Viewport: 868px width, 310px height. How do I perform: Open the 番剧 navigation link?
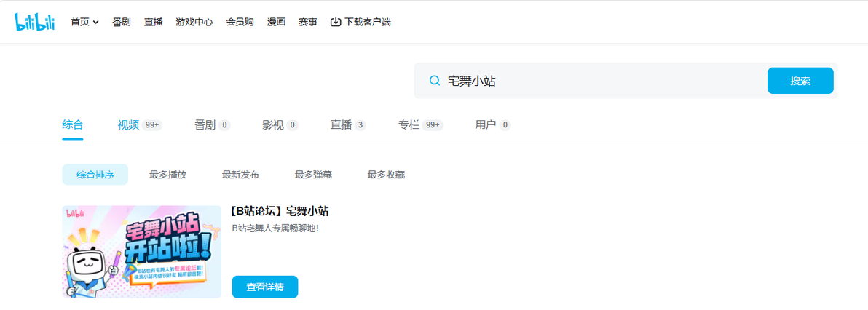121,22
